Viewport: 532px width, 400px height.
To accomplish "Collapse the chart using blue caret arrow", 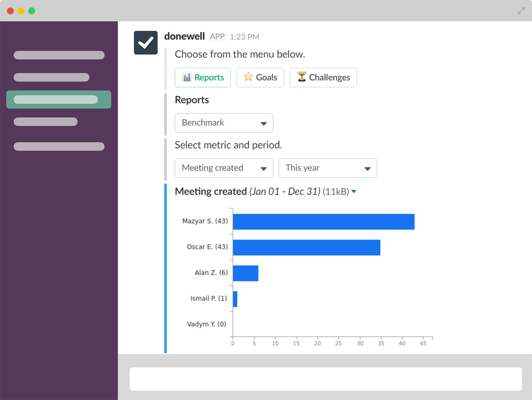I will (354, 192).
